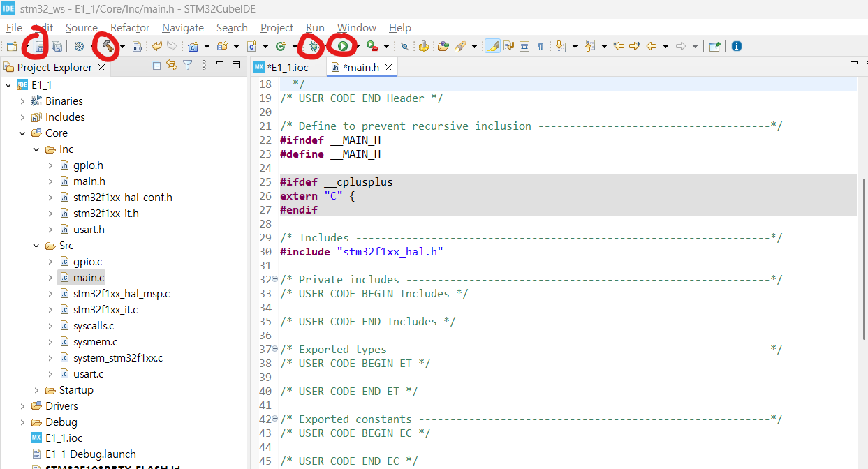Collapse All in the Project Explorer toolbar
The width and height of the screenshot is (868, 469).
coord(156,65)
